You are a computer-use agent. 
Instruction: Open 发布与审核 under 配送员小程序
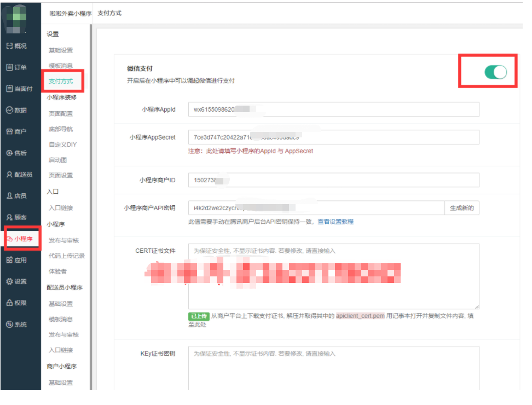[x=64, y=335]
